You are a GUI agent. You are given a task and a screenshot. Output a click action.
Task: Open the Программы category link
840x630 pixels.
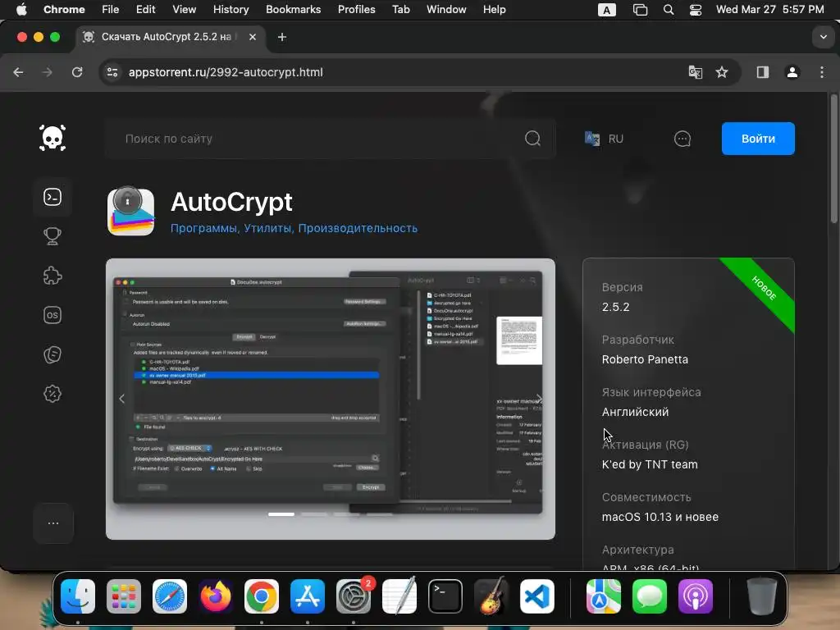pyautogui.click(x=203, y=228)
